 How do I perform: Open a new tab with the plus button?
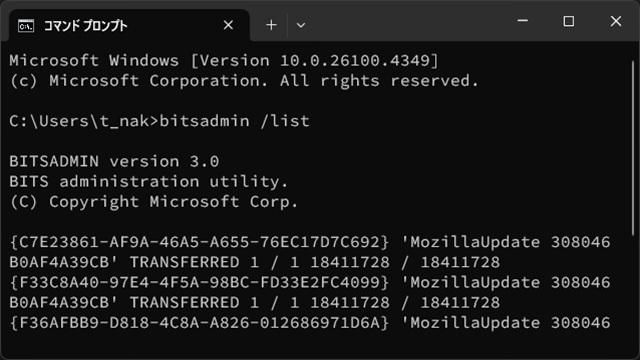[271, 25]
